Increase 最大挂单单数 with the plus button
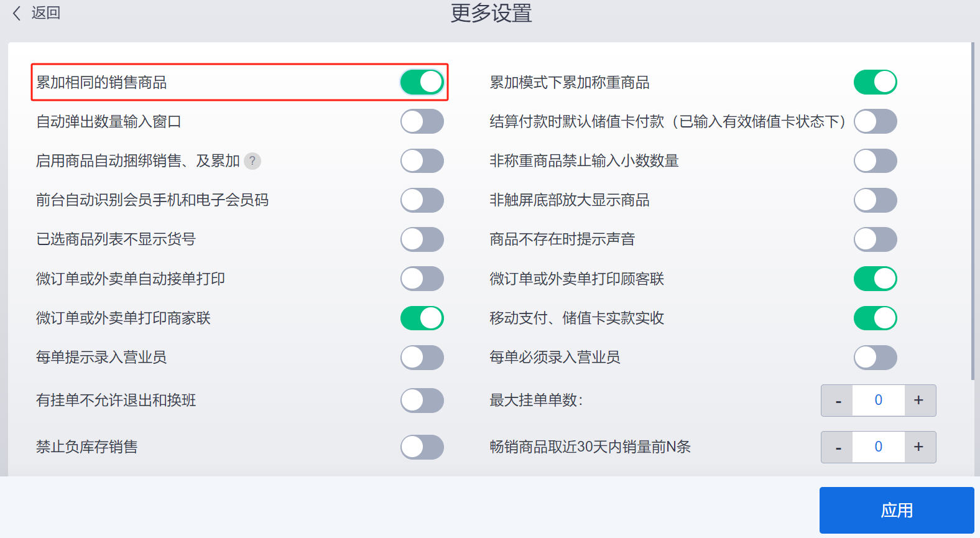Image resolution: width=980 pixels, height=538 pixels. [920, 401]
